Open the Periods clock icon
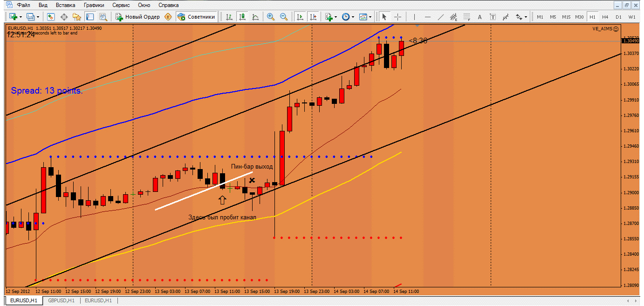 tap(346, 17)
